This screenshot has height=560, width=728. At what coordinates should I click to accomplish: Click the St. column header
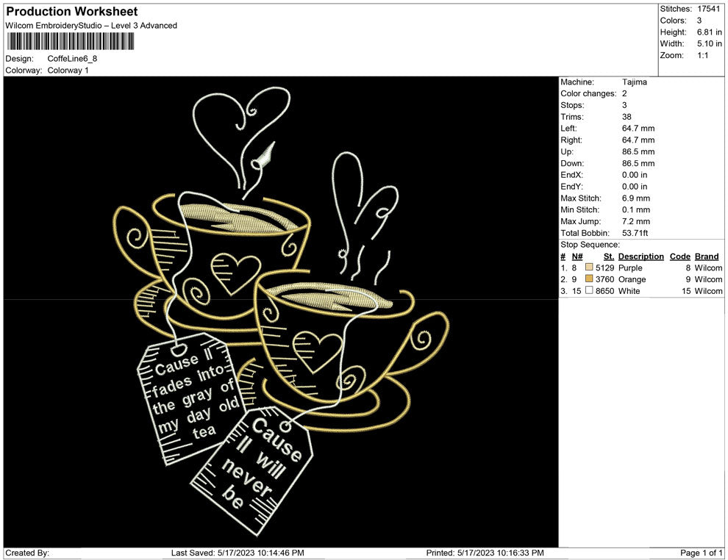[608, 256]
